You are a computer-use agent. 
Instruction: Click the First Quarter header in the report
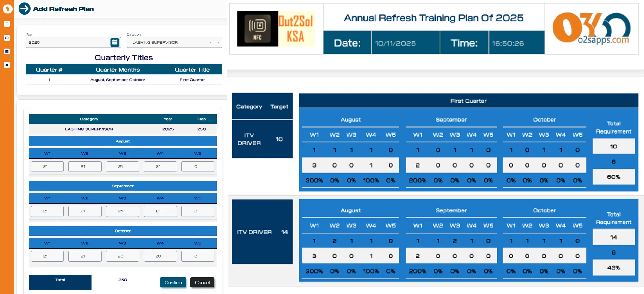(x=468, y=101)
